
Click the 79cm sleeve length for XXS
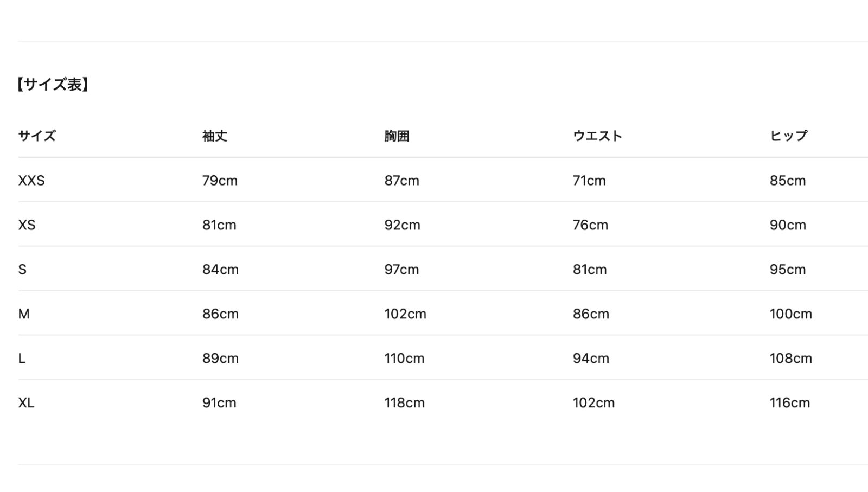[x=220, y=181]
